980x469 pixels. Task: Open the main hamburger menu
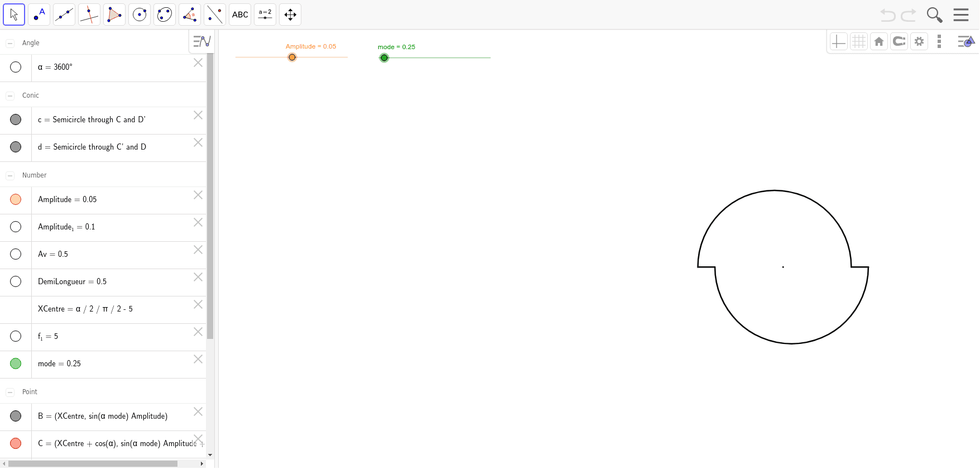(x=961, y=15)
